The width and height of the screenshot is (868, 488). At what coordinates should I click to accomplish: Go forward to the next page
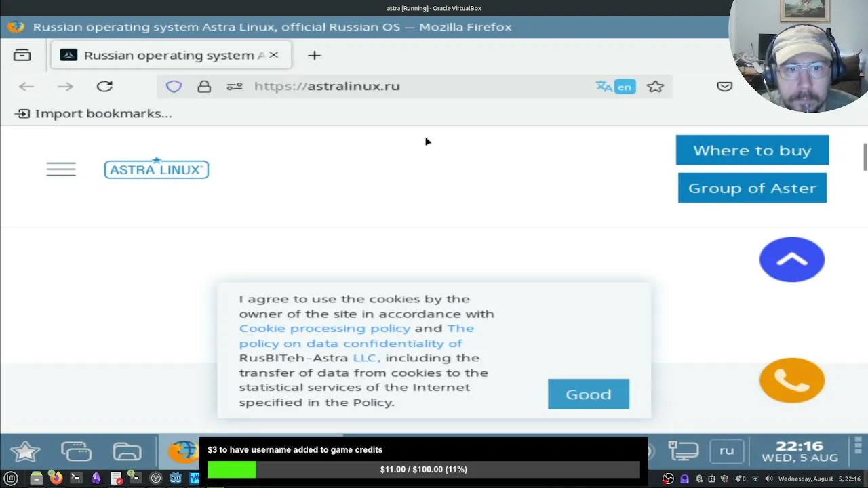(x=65, y=86)
